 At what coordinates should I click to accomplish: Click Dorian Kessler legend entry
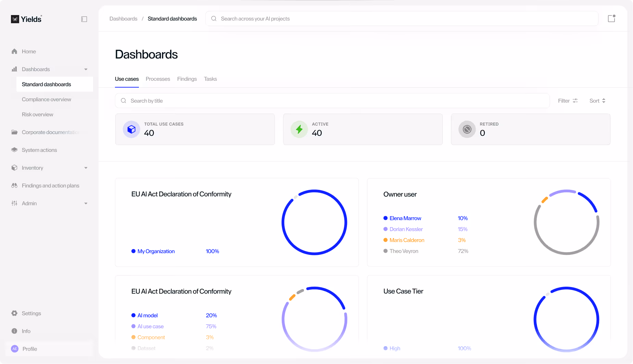pos(406,229)
